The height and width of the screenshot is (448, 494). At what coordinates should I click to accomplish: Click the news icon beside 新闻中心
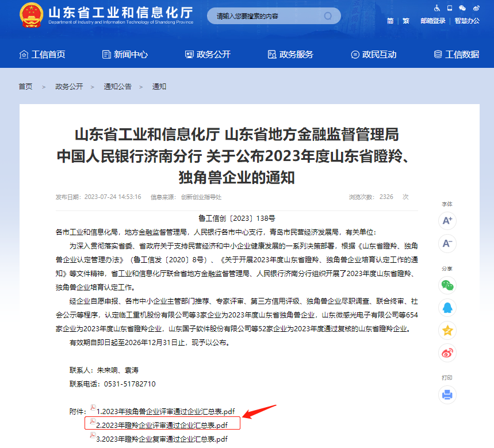(106, 55)
